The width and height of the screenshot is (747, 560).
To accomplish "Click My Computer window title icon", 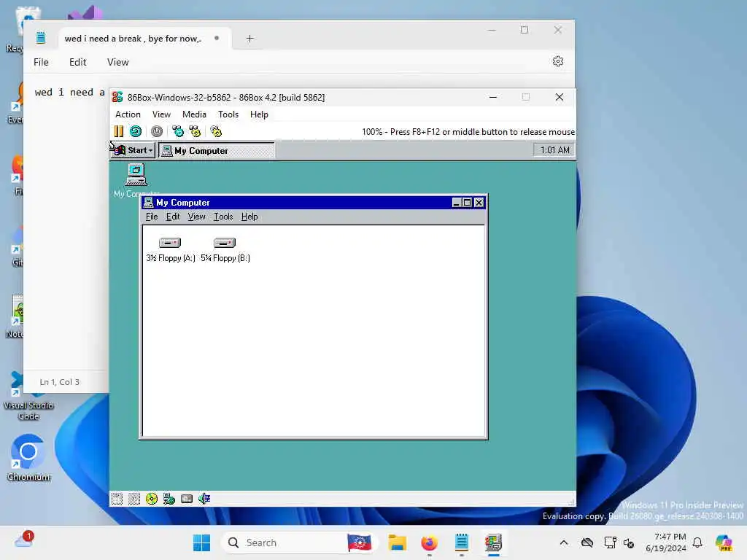I will coord(149,203).
